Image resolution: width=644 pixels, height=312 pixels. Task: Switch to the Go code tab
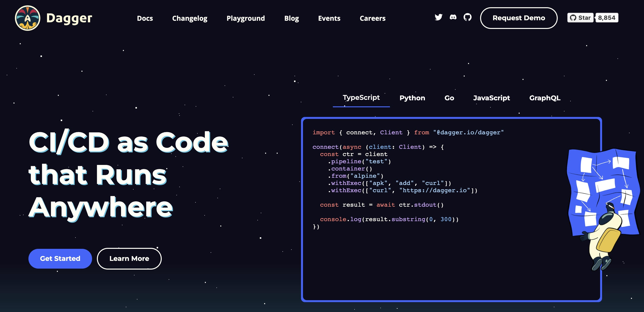(x=449, y=98)
